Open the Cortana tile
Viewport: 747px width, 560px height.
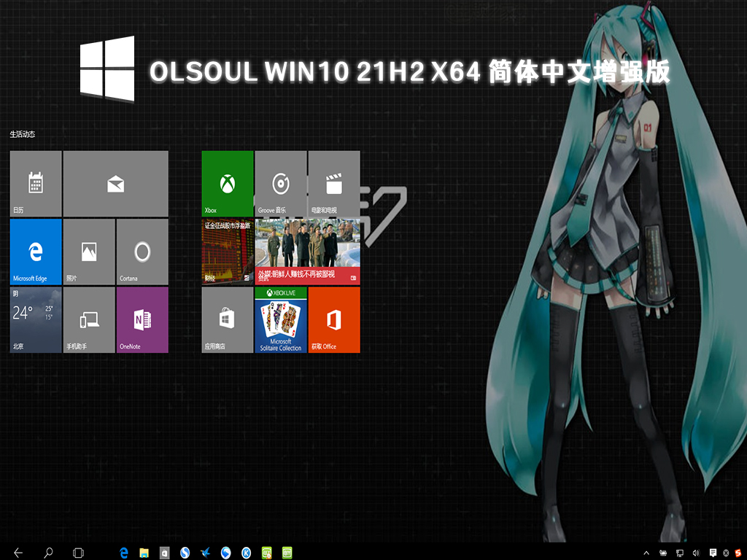(x=142, y=252)
